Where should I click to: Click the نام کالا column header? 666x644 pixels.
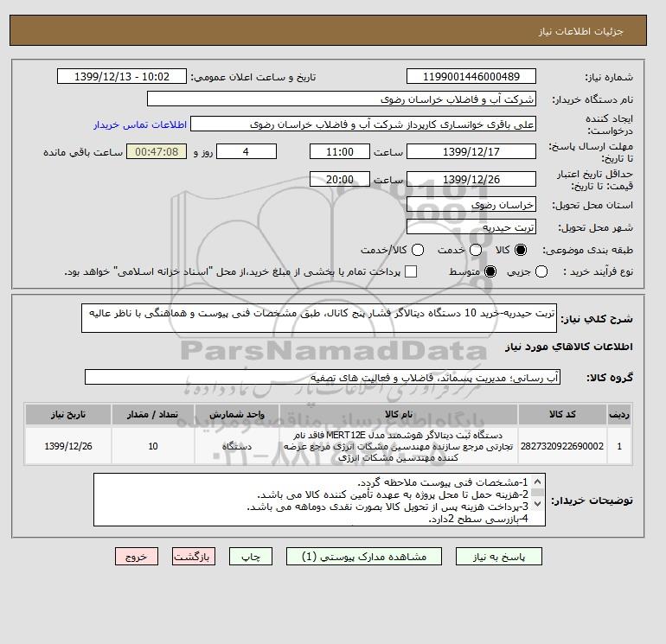click(399, 414)
